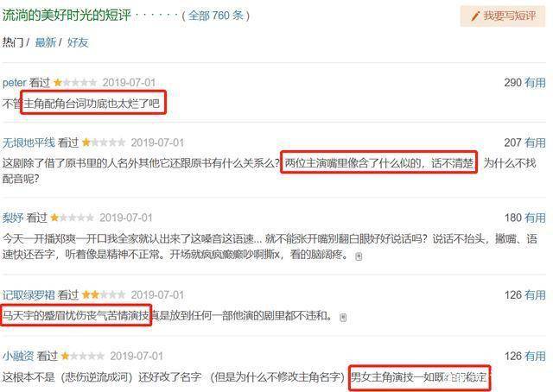Viewport: 553px width, 392px height.
Task: Open user 梨妤's profile
Action: [x=13, y=218]
